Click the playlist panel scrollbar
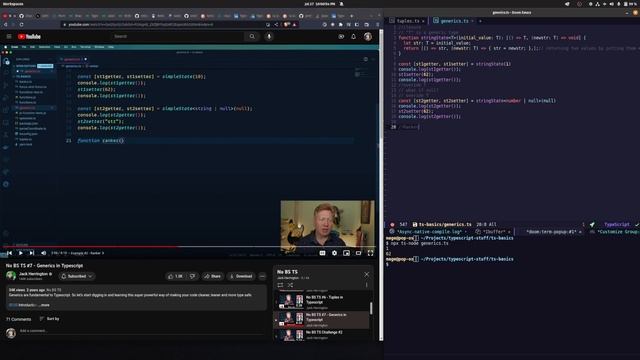The image size is (640, 360). 371,309
